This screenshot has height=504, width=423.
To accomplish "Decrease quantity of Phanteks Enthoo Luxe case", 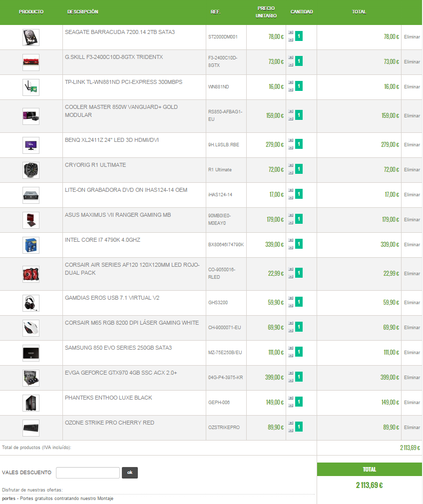I will [291, 406].
